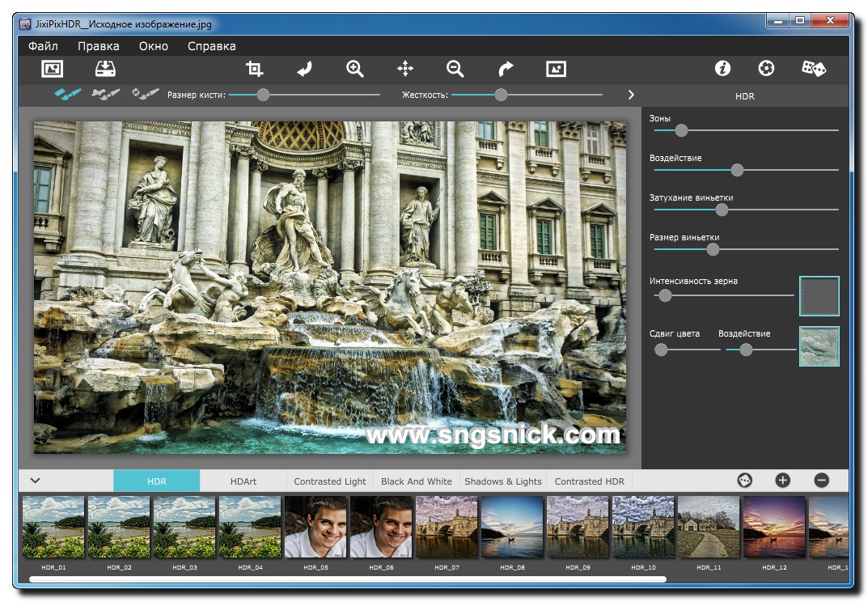Open the Файл menu

(x=43, y=46)
